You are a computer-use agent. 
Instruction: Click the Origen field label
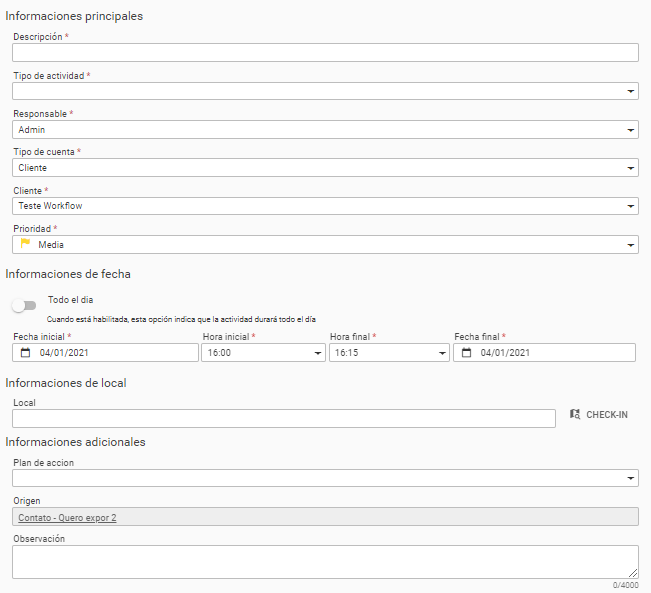pos(27,501)
